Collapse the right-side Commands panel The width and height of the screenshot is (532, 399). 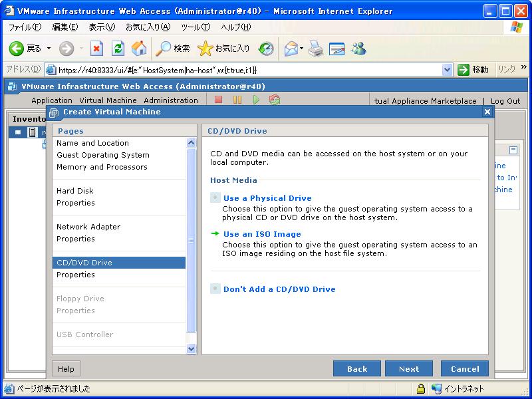pos(513,150)
